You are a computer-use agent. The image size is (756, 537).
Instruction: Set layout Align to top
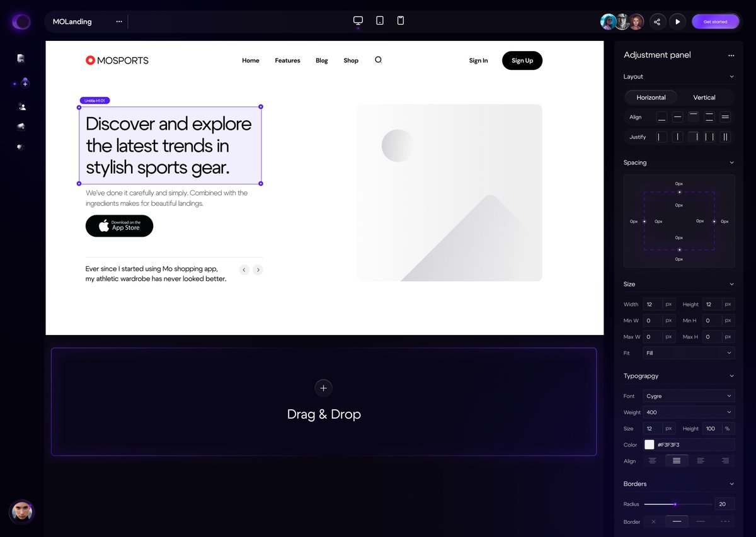click(x=694, y=117)
